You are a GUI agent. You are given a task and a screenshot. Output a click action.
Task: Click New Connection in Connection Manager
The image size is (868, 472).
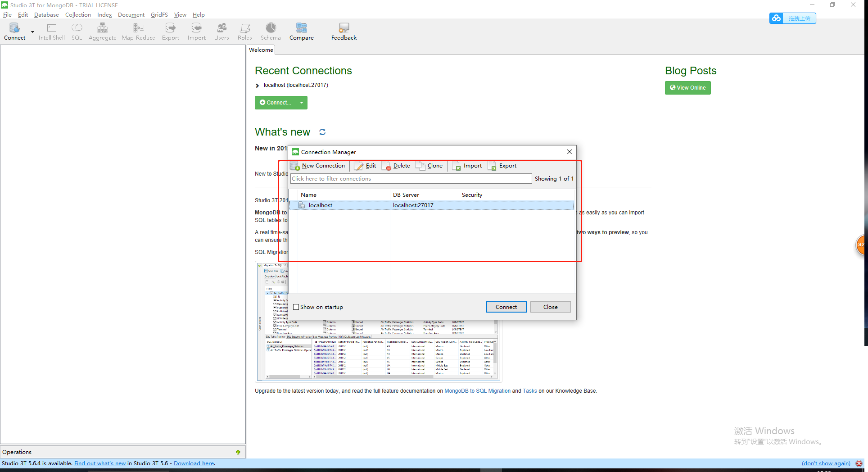(318, 166)
